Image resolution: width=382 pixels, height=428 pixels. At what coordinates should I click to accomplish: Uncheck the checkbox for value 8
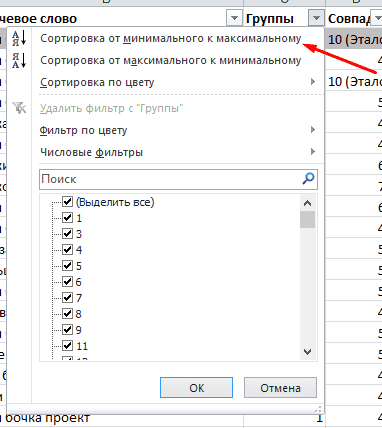click(x=68, y=314)
